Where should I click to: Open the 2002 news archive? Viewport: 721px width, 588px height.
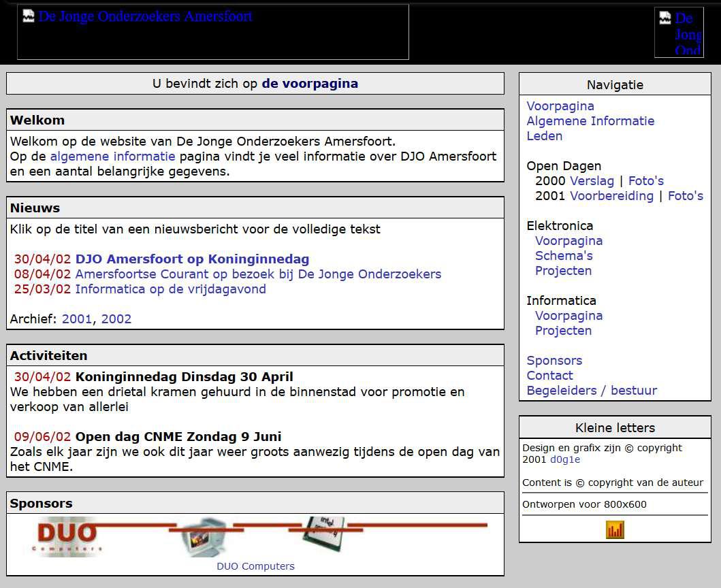(116, 318)
